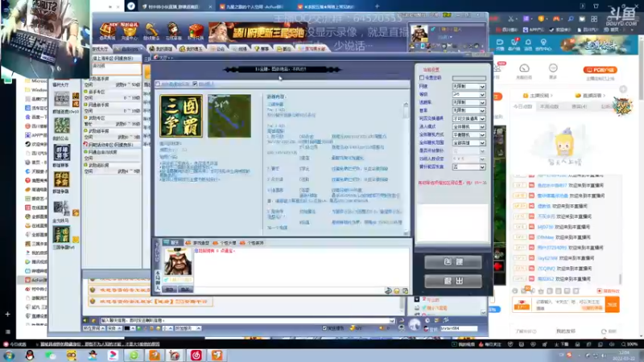Click the red gift cube icon in toolbar

pyautogui.click(x=196, y=31)
